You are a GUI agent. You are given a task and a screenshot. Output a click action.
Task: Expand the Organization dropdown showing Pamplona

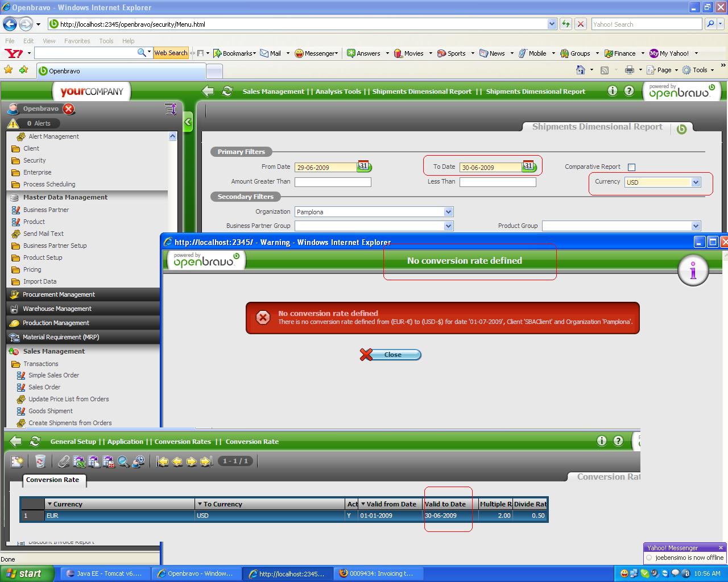(448, 212)
